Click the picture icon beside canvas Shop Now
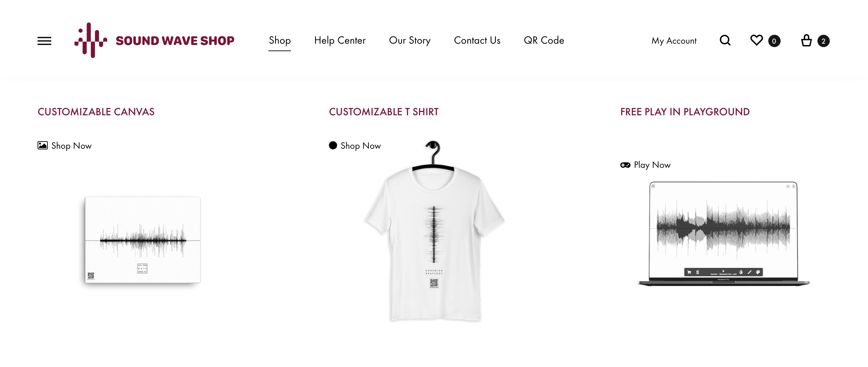This screenshot has height=367, width=868. click(x=43, y=145)
